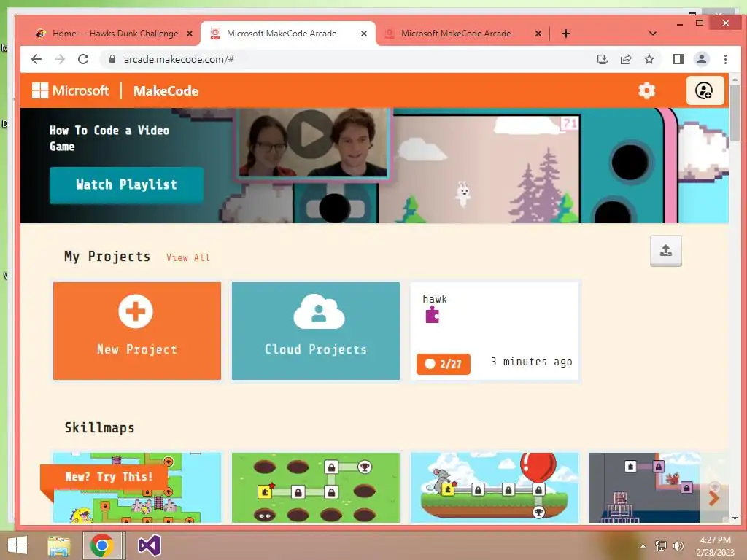Viewport: 747px width, 560px height.
Task: Bookmark this page with the star
Action: (649, 59)
